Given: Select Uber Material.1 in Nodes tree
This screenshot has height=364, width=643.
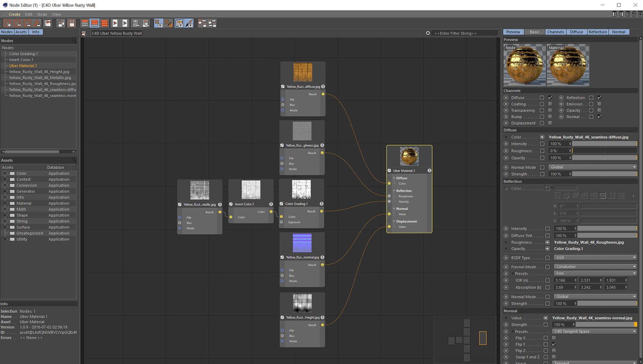Looking at the screenshot, I should tap(23, 66).
